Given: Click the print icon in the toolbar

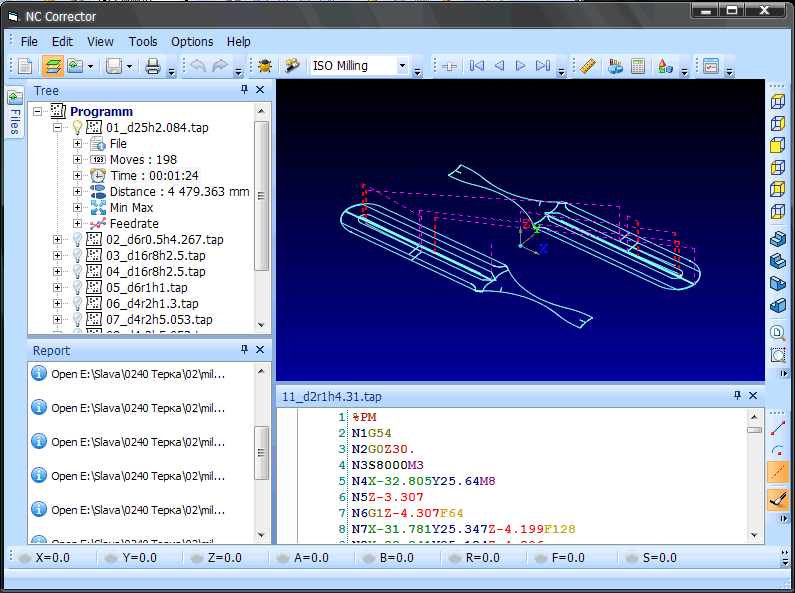Looking at the screenshot, I should coord(153,66).
